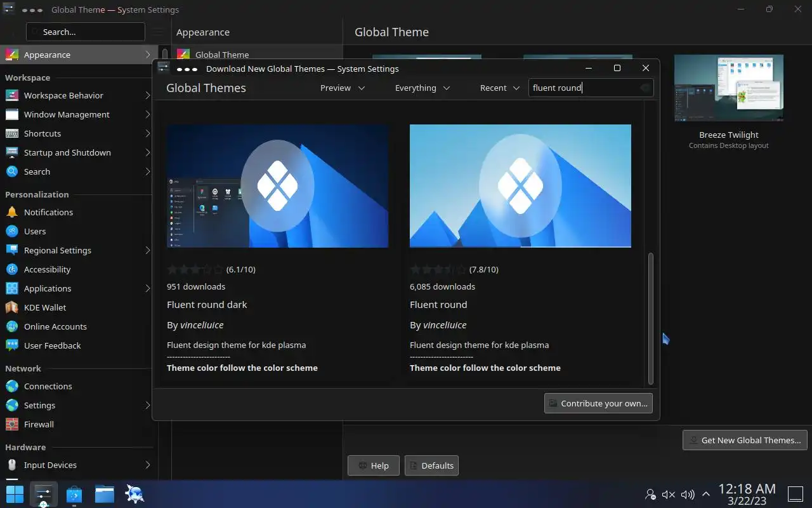Click the audio volume speaker tray icon

click(x=687, y=494)
